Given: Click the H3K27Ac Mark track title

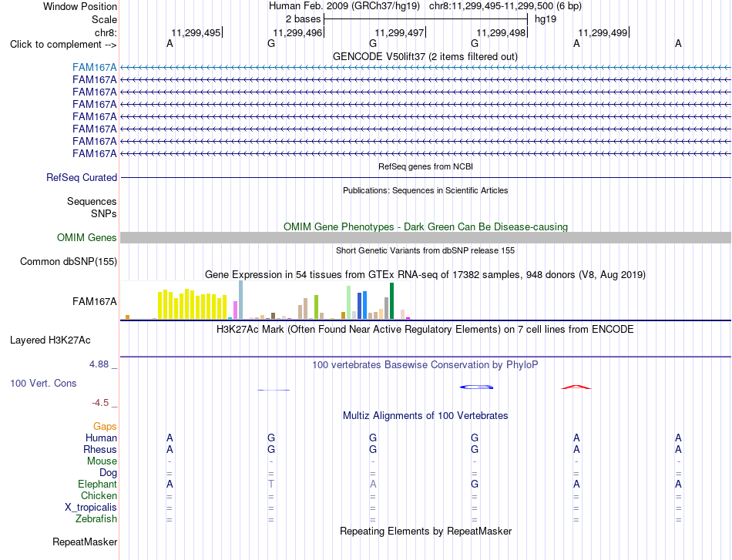Looking at the screenshot, I should [x=425, y=330].
